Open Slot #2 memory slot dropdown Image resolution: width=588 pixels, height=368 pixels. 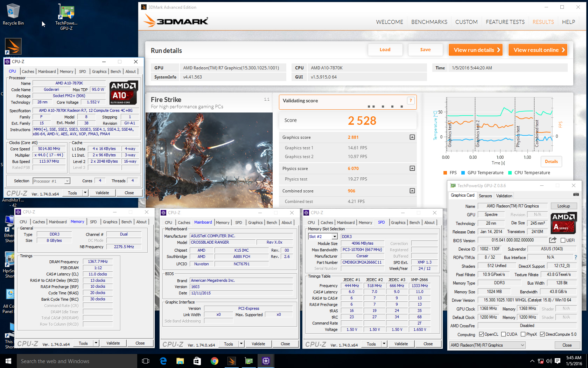(323, 237)
